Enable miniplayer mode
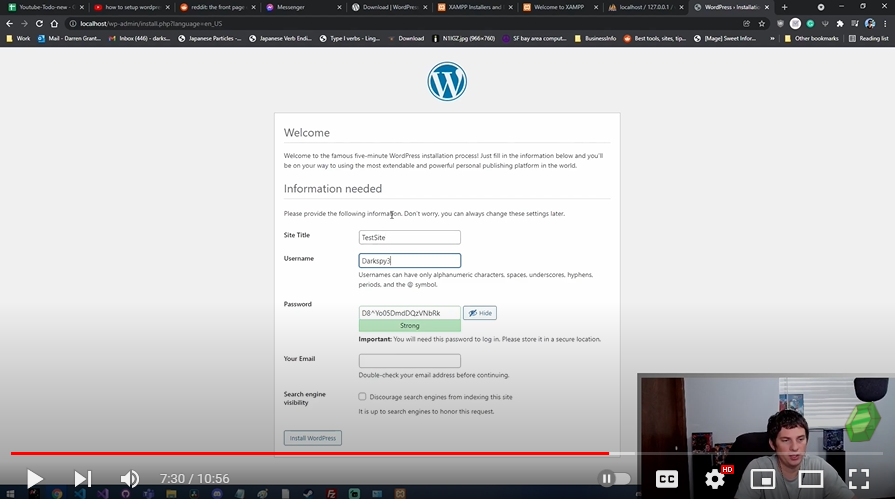The height and width of the screenshot is (499, 895). (763, 478)
